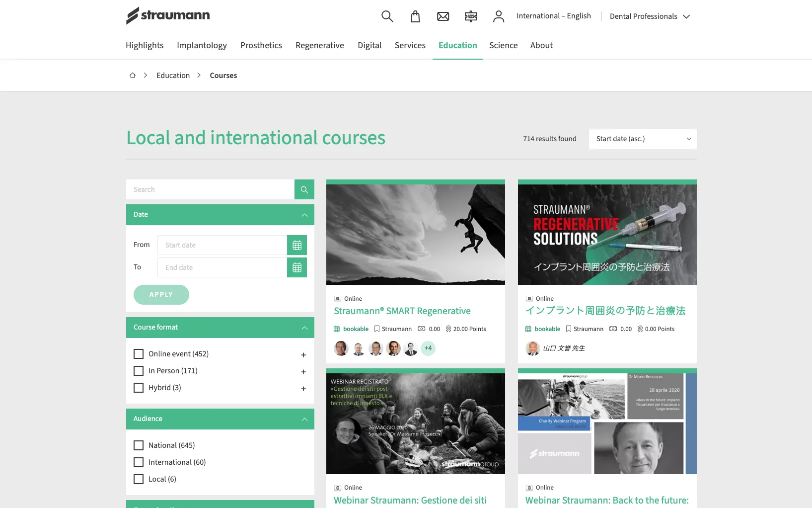
Task: Open the Science menu
Action: [x=504, y=45]
